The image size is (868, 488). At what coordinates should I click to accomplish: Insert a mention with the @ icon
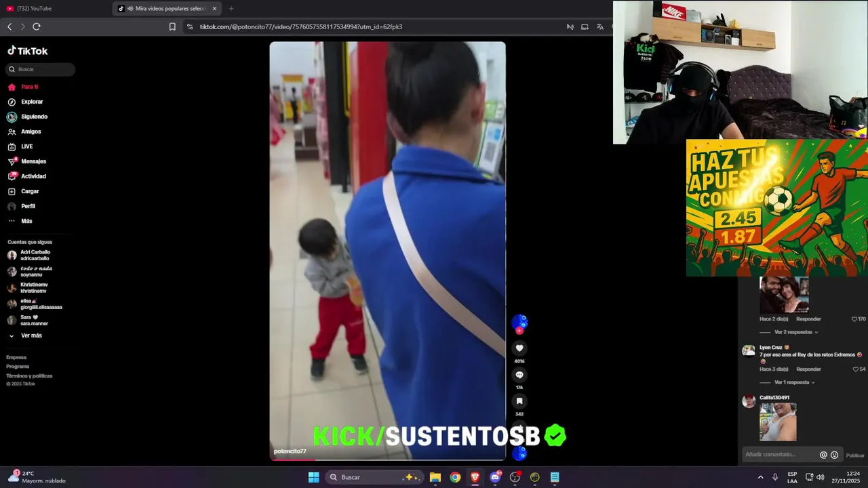click(823, 455)
